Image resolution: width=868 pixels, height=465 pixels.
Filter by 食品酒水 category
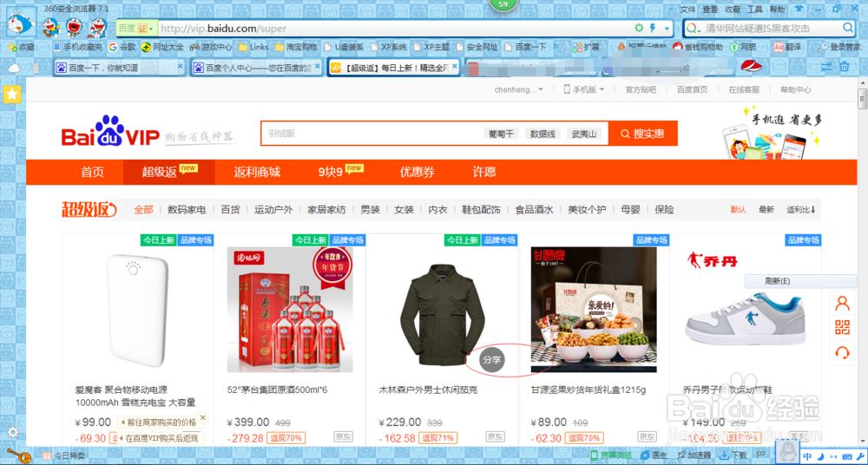pyautogui.click(x=534, y=210)
